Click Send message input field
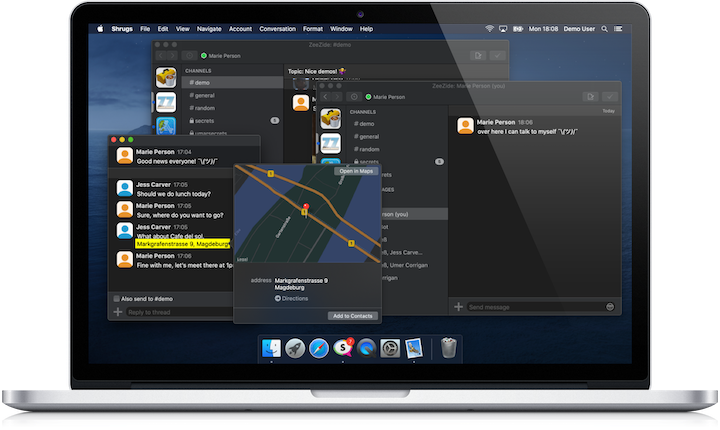The width and height of the screenshot is (720, 430). (x=536, y=307)
